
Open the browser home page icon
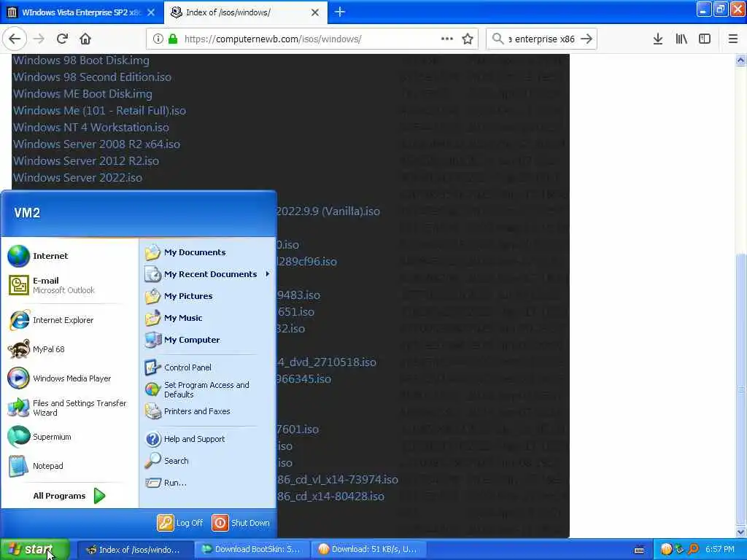point(85,39)
